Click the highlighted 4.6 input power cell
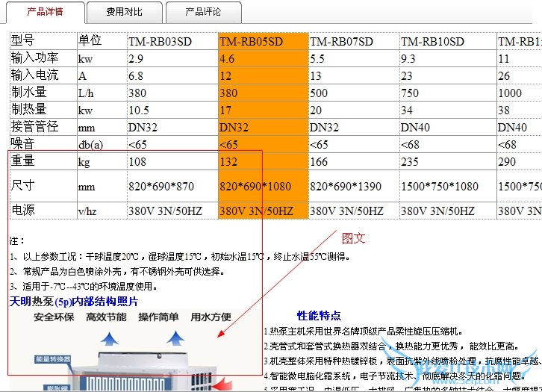This screenshot has width=542, height=392. (x=263, y=58)
